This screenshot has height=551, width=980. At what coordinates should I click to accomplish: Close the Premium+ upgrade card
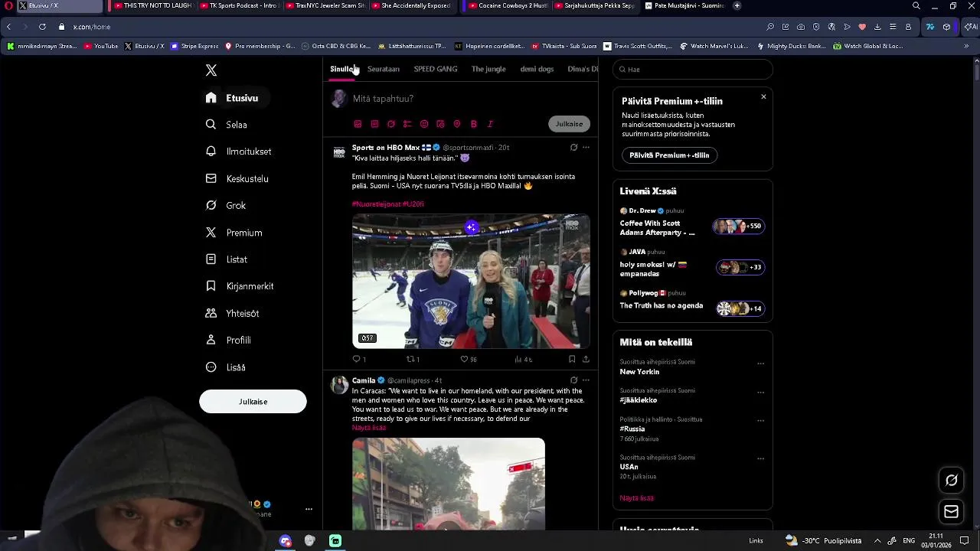763,97
